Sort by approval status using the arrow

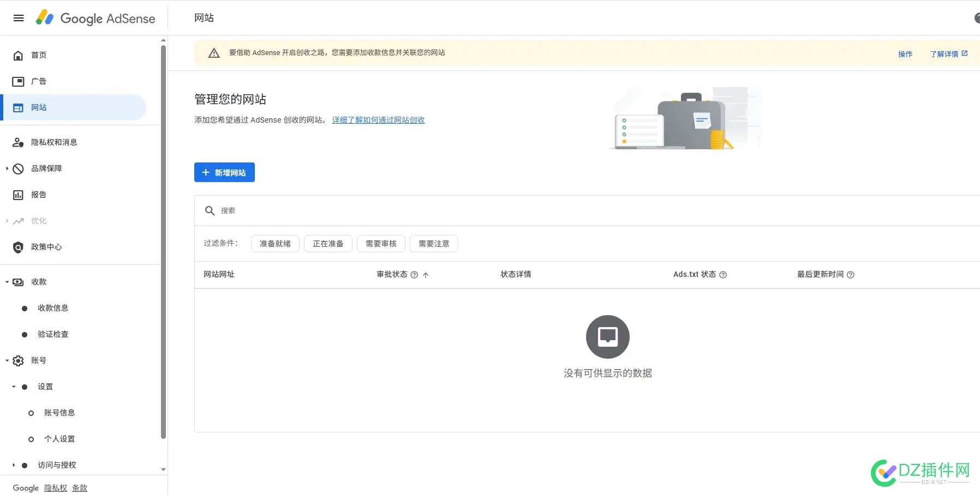pos(426,275)
